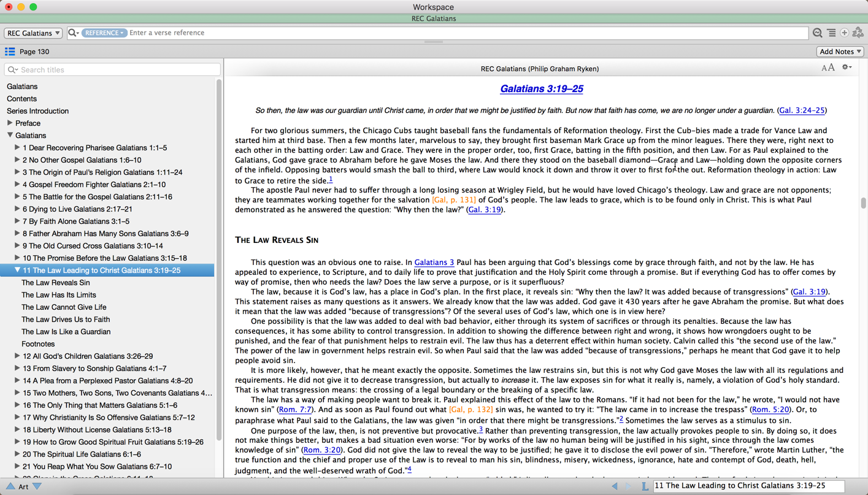Viewport: 868px width, 495px height.
Task: Open the Rom. 7:7 link
Action: (295, 410)
